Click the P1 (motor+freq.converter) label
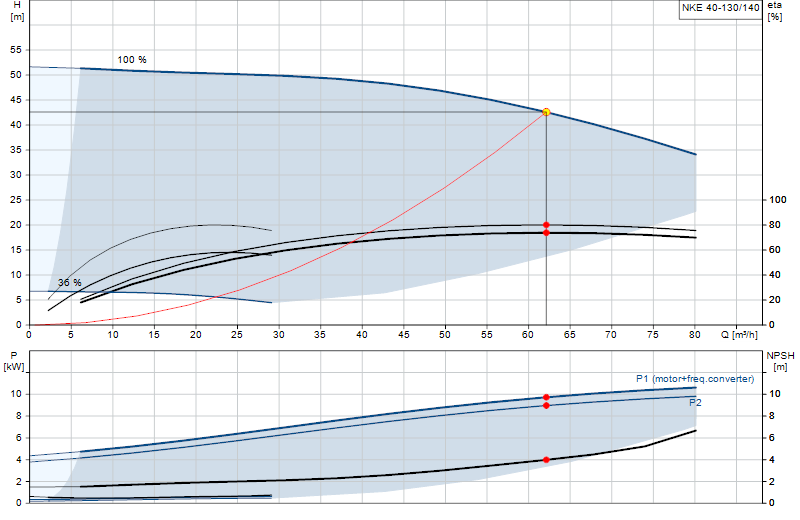The height and width of the screenshot is (520, 800). coord(695,379)
